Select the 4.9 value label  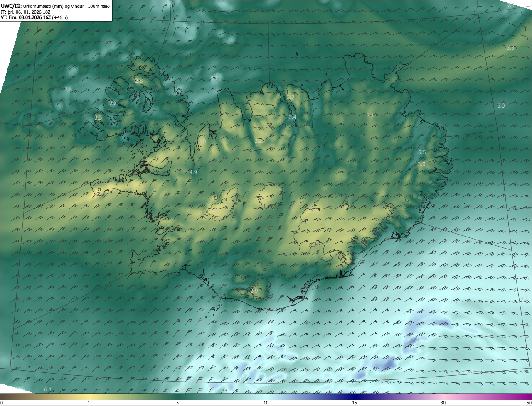(193, 172)
